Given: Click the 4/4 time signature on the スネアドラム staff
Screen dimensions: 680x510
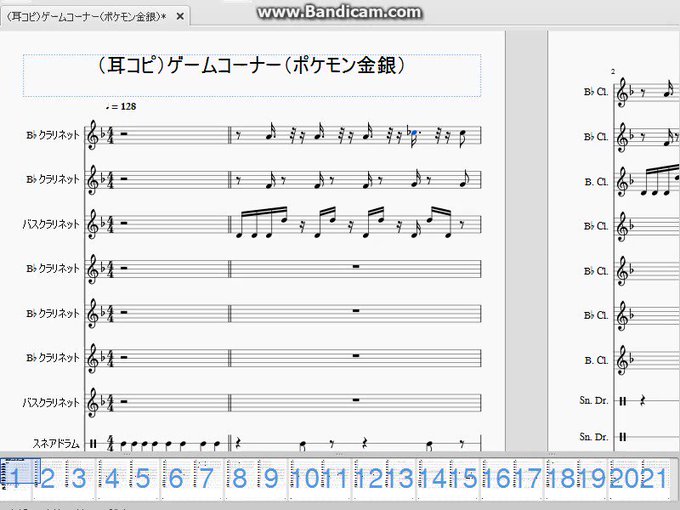Looking at the screenshot, I should coord(110,443).
